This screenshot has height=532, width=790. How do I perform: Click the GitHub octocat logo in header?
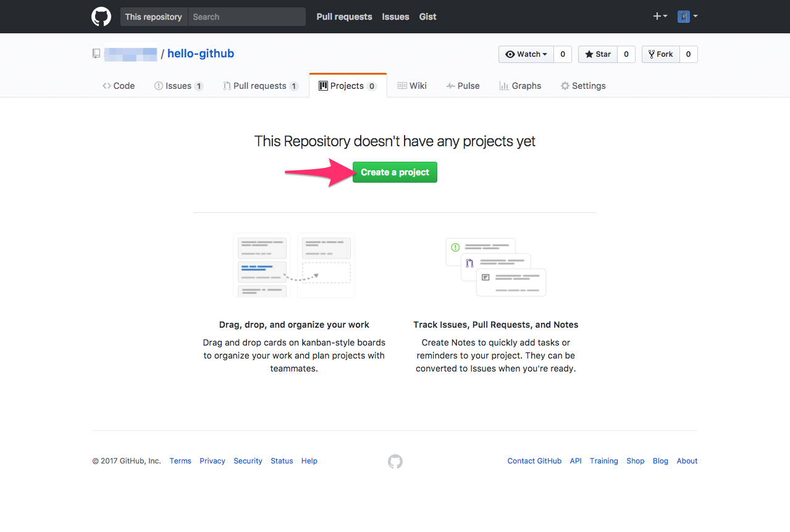(101, 17)
